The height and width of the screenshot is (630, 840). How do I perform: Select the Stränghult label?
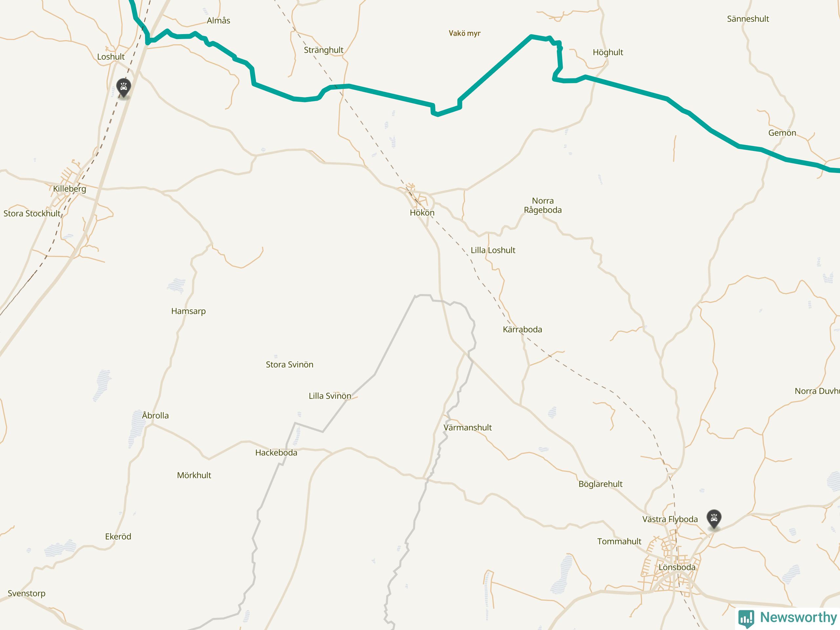pyautogui.click(x=324, y=50)
